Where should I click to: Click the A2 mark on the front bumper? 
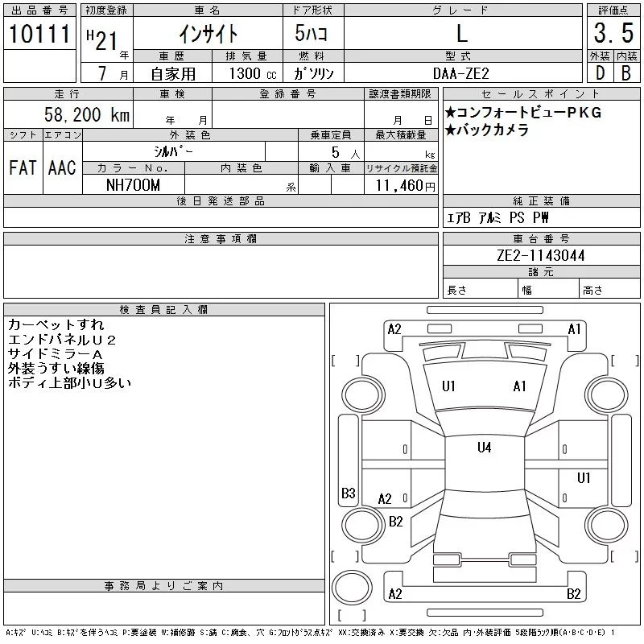coord(394,329)
